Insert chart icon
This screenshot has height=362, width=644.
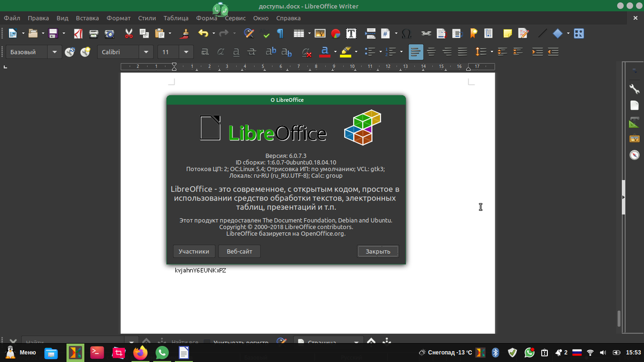(335, 33)
